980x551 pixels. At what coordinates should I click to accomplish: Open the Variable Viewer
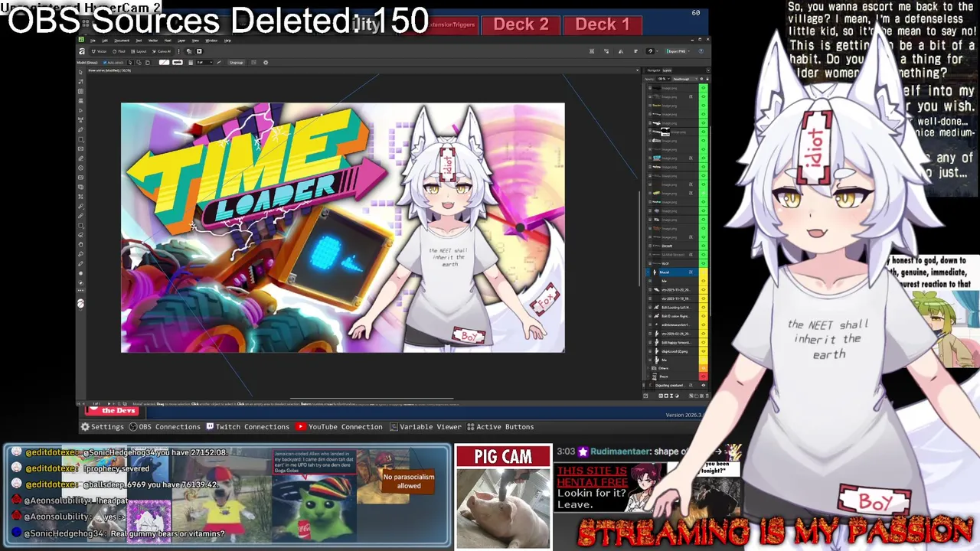(x=426, y=427)
